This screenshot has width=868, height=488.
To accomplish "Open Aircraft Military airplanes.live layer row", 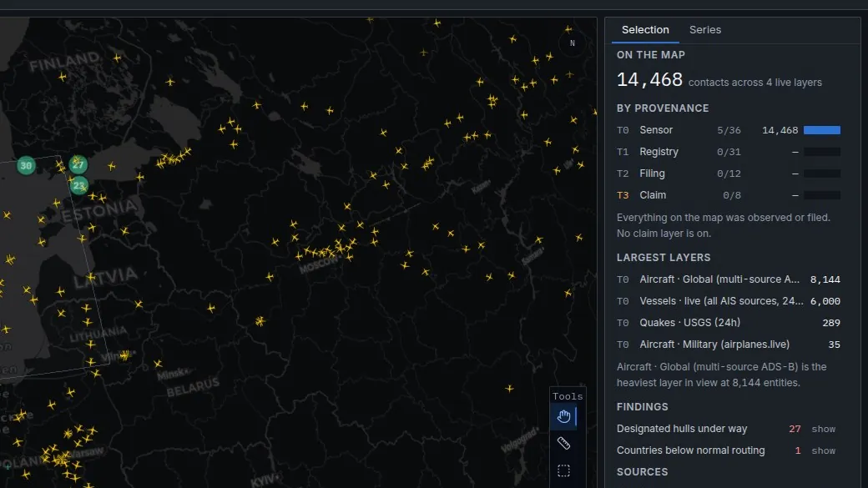I will [x=729, y=345].
